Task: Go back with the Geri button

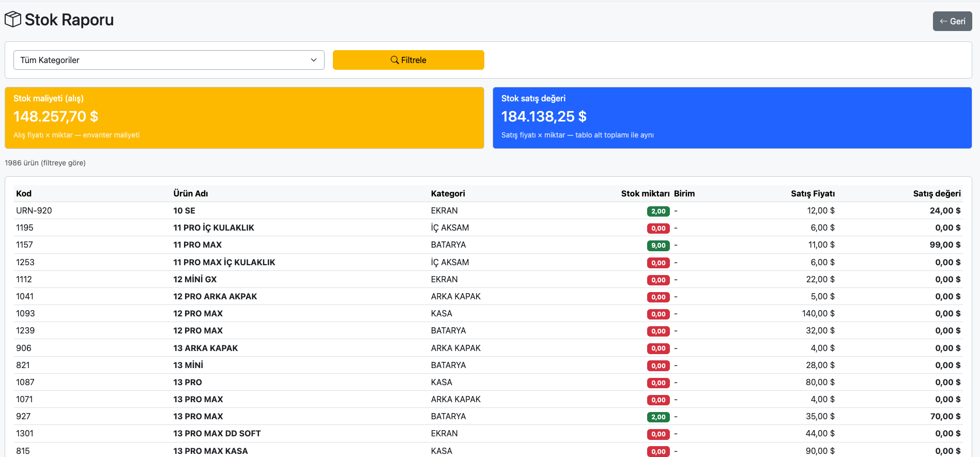Action: tap(952, 21)
